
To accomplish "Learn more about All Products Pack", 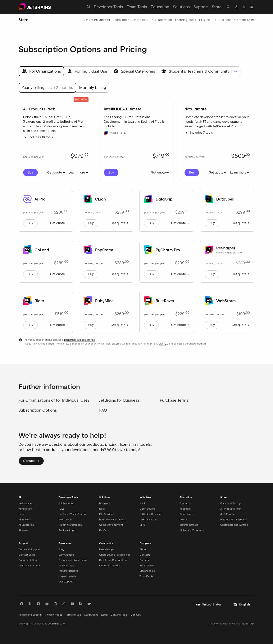I will click(78, 173).
